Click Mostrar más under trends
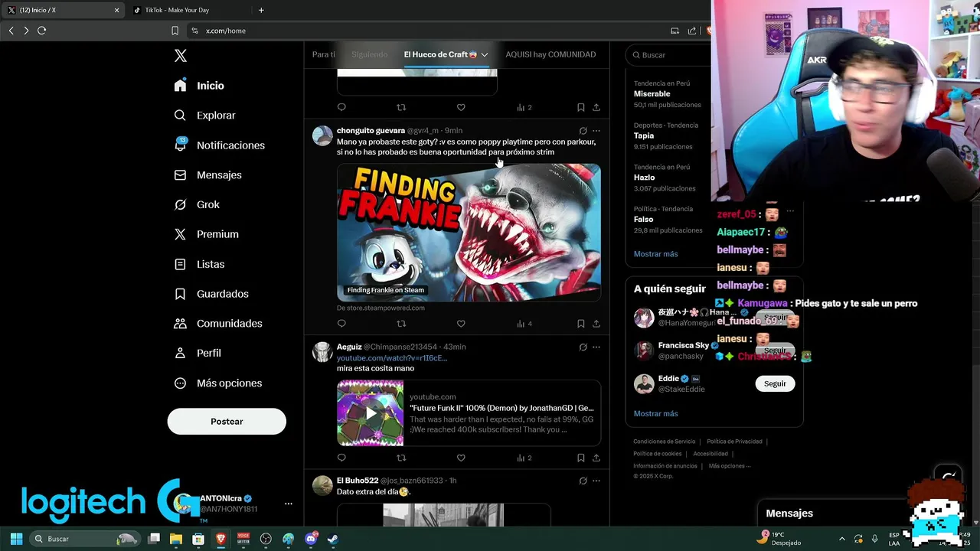 point(655,254)
